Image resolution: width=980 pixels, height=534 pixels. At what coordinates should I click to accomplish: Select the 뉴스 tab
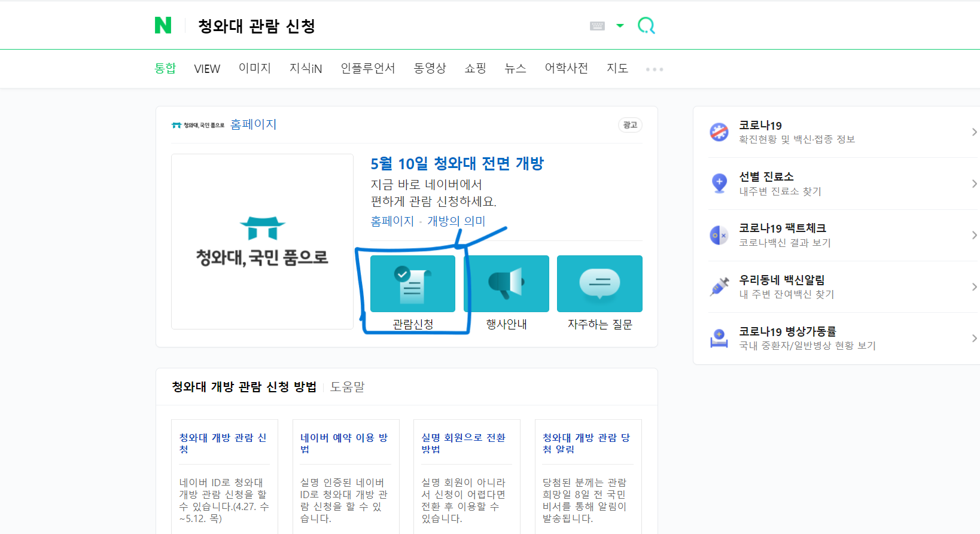(515, 68)
